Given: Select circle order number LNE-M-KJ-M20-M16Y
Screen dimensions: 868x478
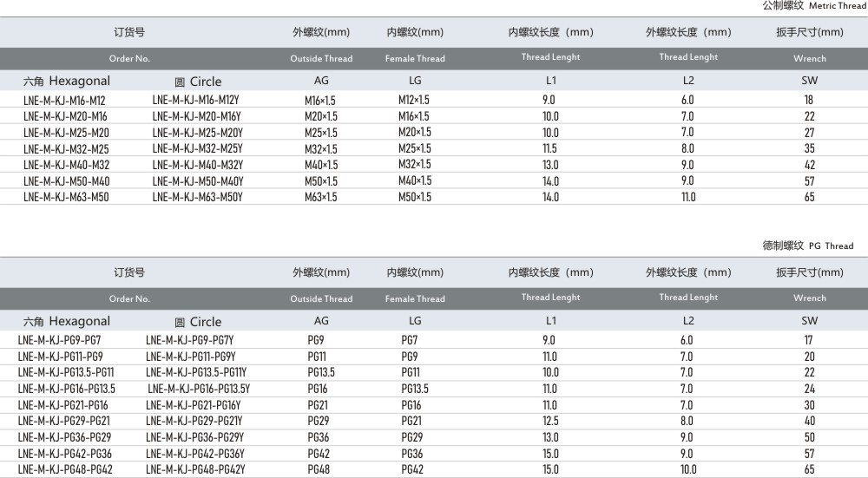Looking at the screenshot, I should 196,116.
